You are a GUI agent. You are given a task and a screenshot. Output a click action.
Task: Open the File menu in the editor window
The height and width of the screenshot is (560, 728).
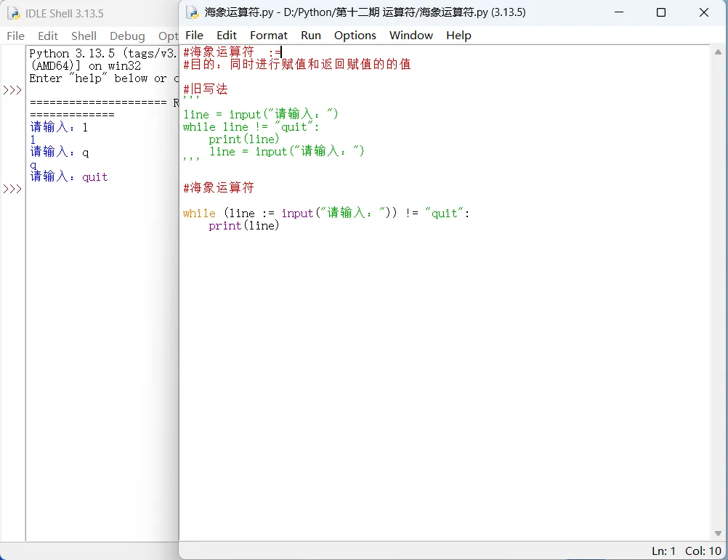point(194,36)
